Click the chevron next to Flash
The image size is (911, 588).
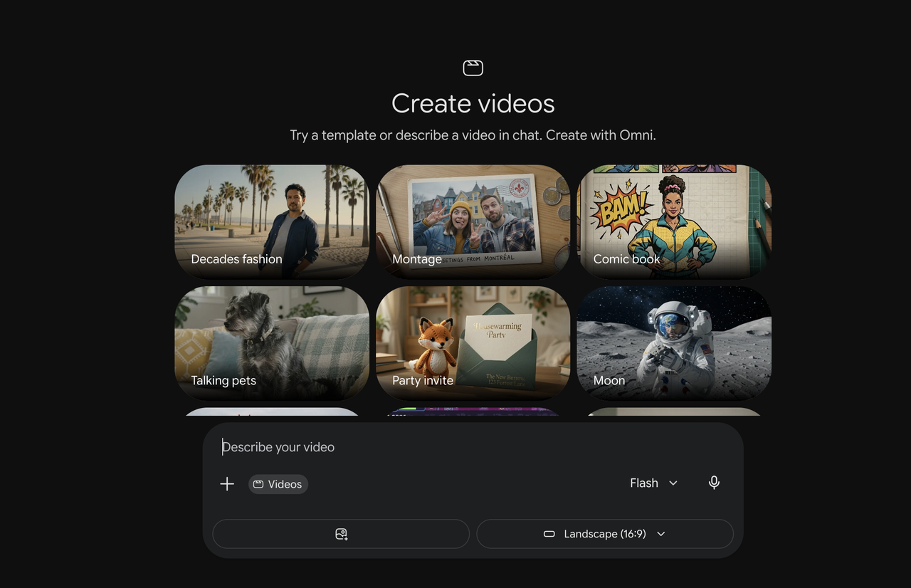(673, 483)
